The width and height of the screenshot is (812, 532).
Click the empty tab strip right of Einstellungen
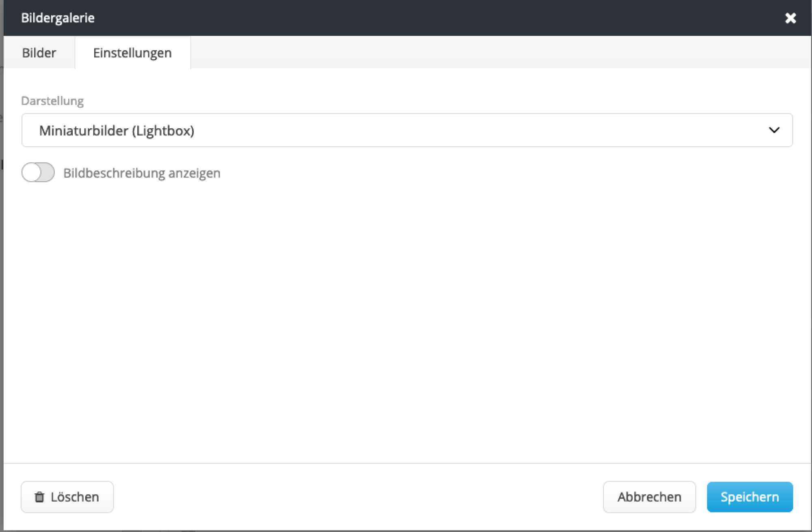pos(487,53)
